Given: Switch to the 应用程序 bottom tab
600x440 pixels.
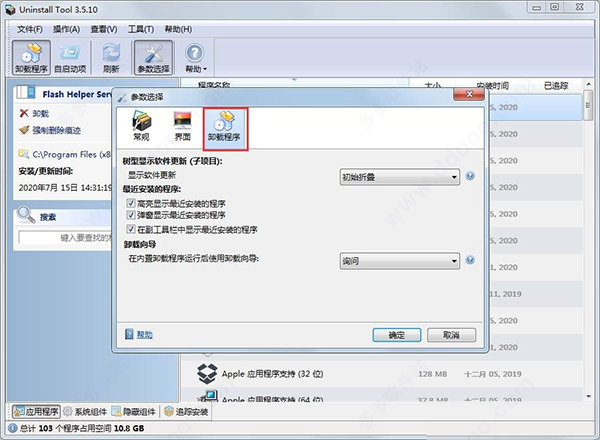Looking at the screenshot, I should (x=36, y=411).
